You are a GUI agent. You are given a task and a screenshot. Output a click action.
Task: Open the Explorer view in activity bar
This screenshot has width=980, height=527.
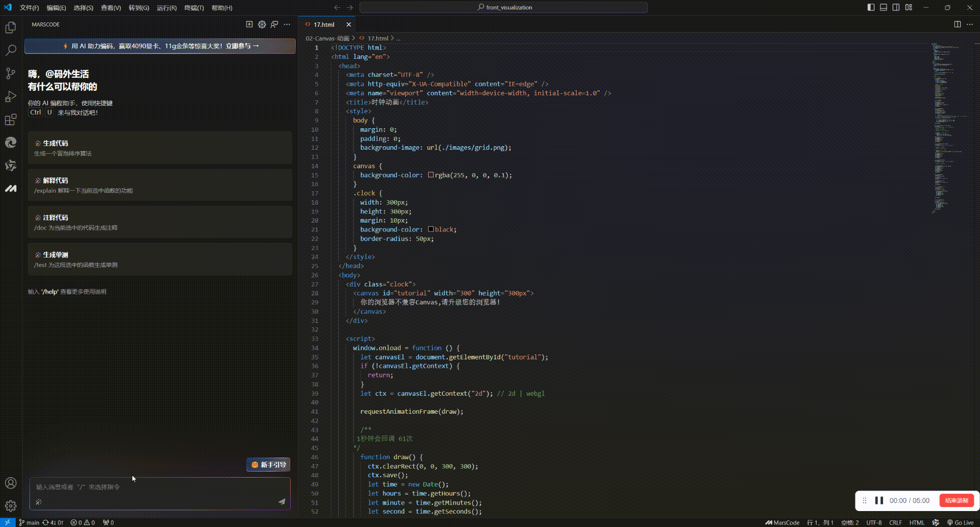pos(10,27)
